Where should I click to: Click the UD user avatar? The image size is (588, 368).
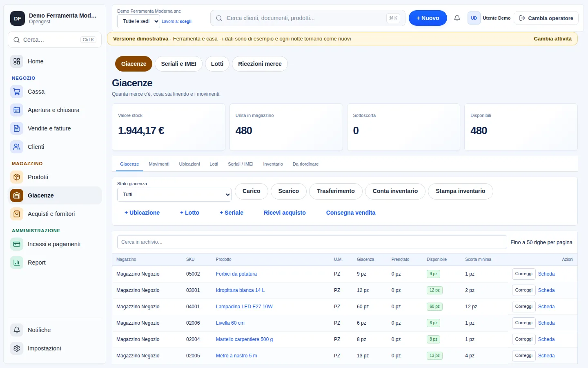pyautogui.click(x=474, y=18)
